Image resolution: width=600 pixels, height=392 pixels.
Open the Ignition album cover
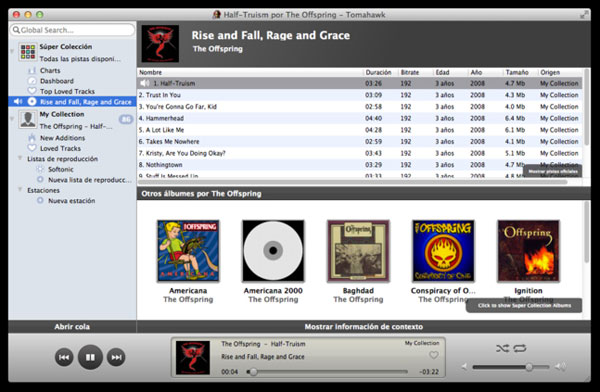(528, 251)
